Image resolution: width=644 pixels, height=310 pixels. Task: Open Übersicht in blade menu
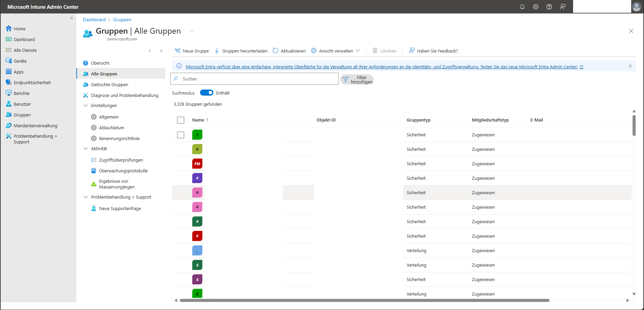[100, 63]
